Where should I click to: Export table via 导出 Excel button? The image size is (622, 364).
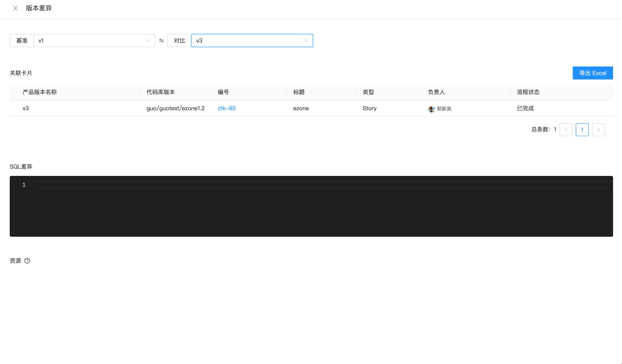(x=592, y=73)
